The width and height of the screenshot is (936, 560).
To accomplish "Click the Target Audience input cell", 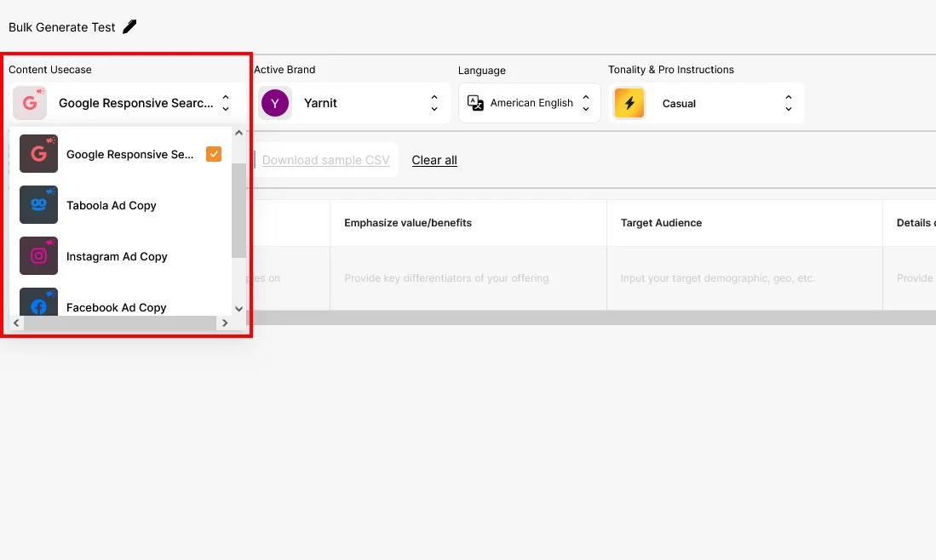I will click(x=744, y=278).
